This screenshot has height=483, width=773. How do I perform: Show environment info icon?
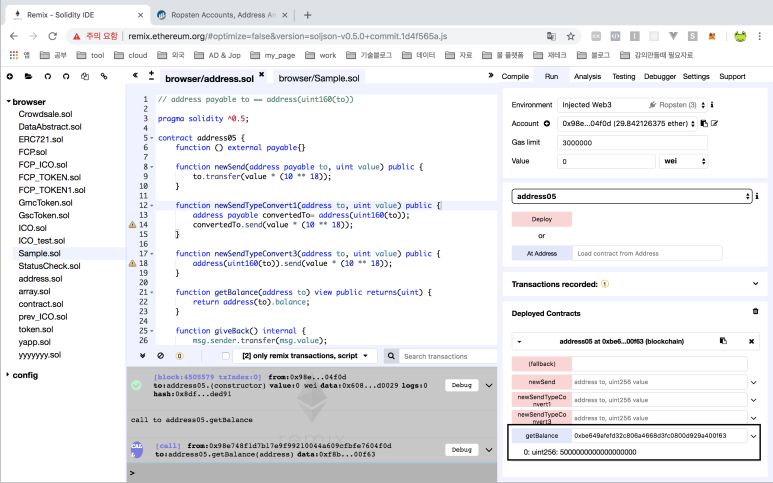712,104
